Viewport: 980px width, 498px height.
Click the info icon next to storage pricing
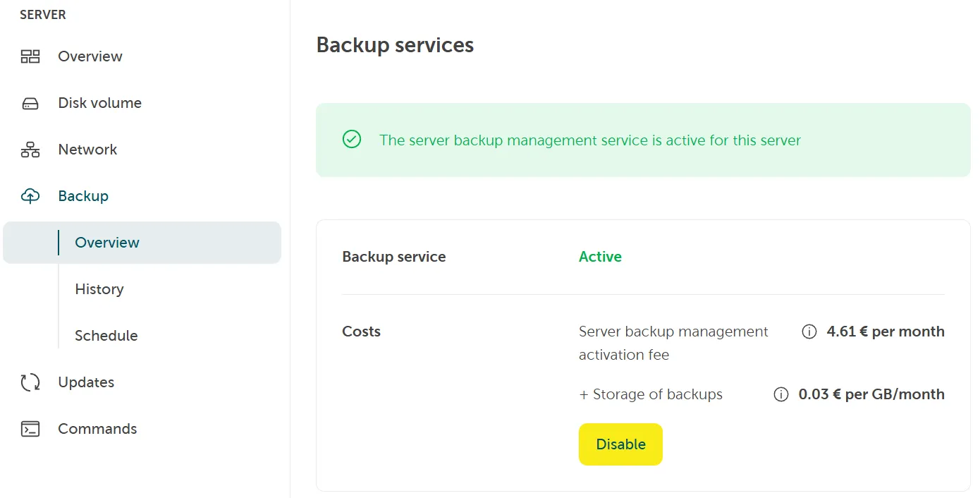(780, 394)
